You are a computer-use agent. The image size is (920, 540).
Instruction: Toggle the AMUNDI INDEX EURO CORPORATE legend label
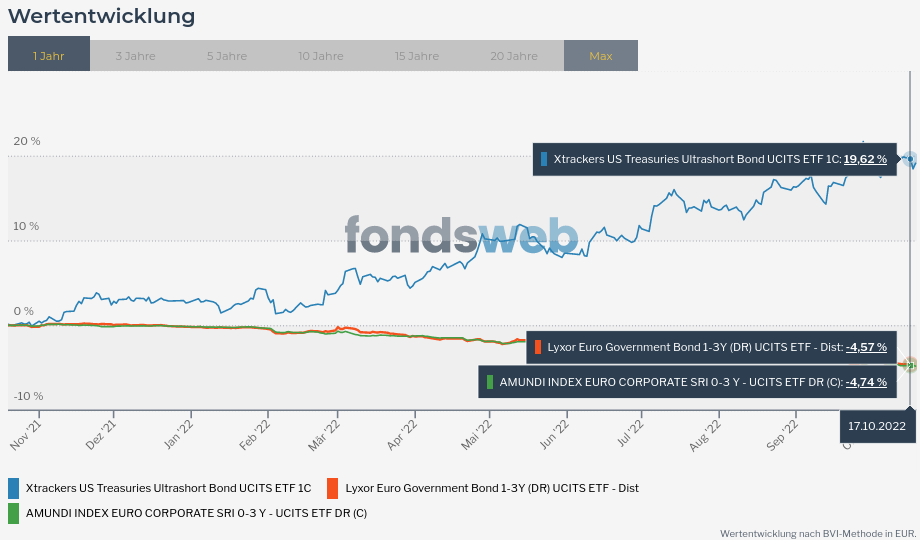tap(196, 514)
